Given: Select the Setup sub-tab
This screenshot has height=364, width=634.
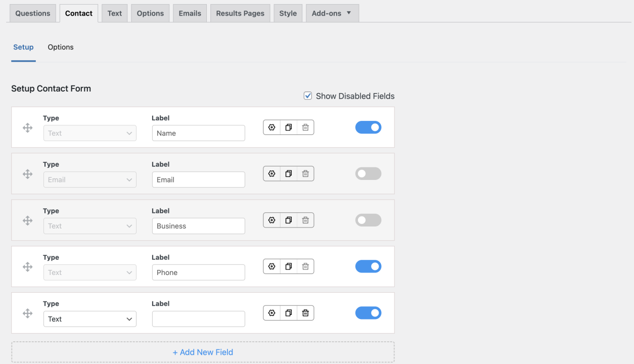Looking at the screenshot, I should (x=23, y=47).
